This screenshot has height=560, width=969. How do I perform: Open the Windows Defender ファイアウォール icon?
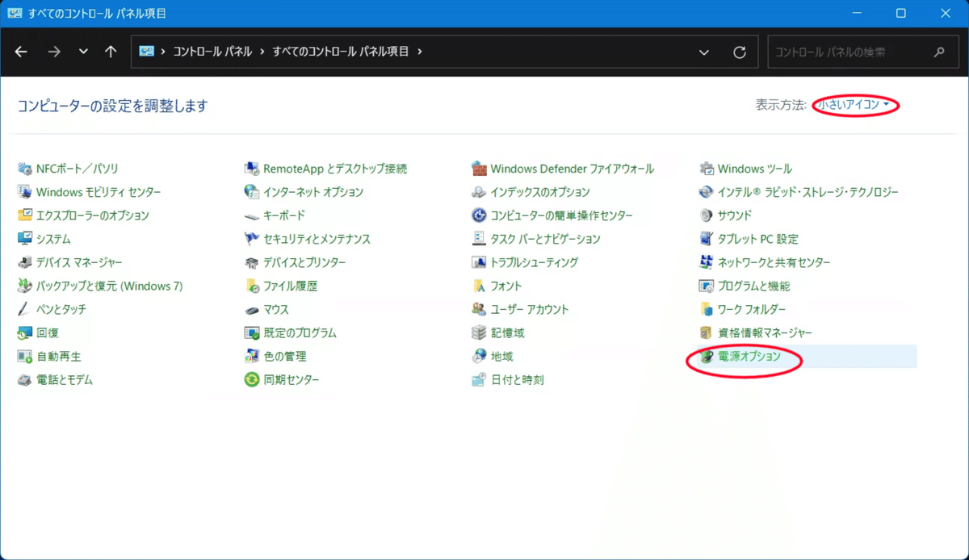tap(478, 169)
